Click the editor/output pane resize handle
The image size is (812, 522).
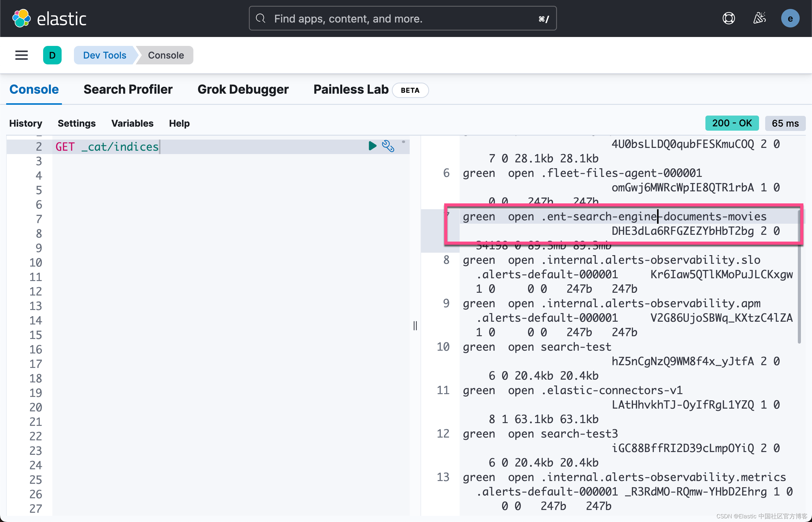click(415, 325)
